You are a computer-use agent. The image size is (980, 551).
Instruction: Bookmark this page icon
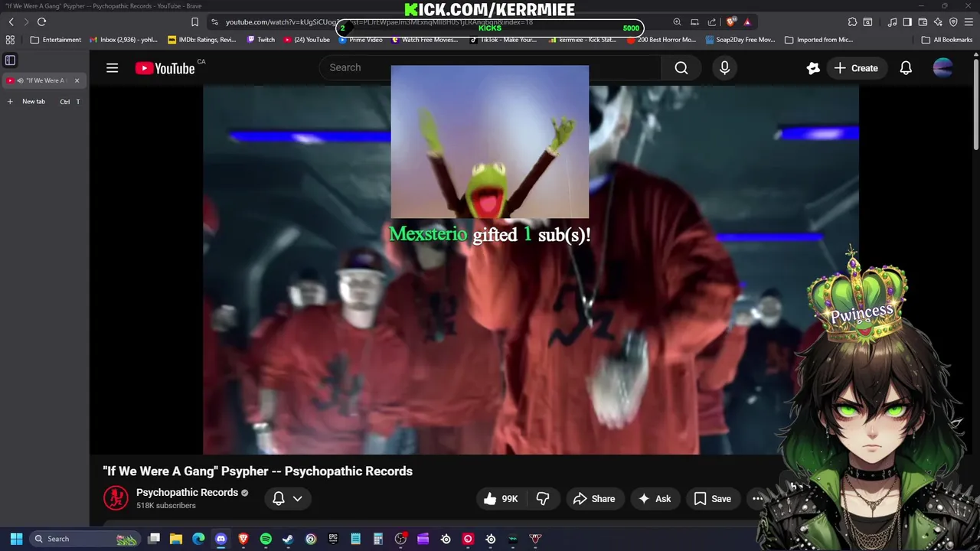(x=194, y=22)
